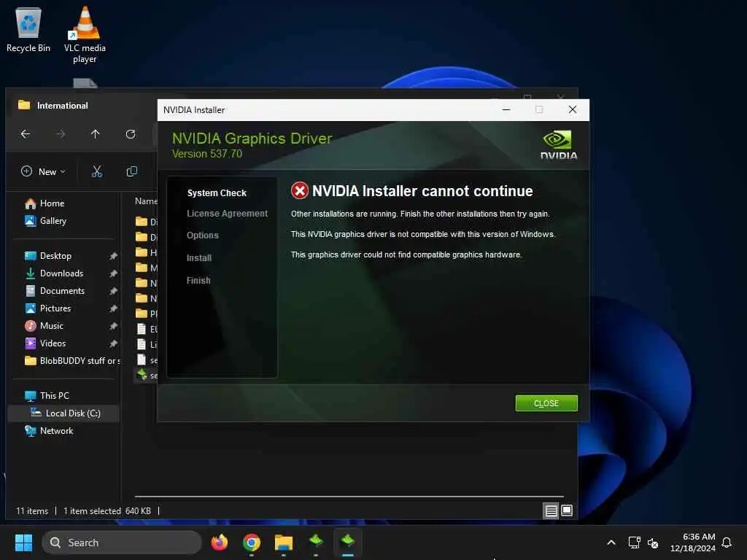Image resolution: width=747 pixels, height=560 pixels.
Task: Select Finish step in installer sidebar
Action: tap(198, 281)
